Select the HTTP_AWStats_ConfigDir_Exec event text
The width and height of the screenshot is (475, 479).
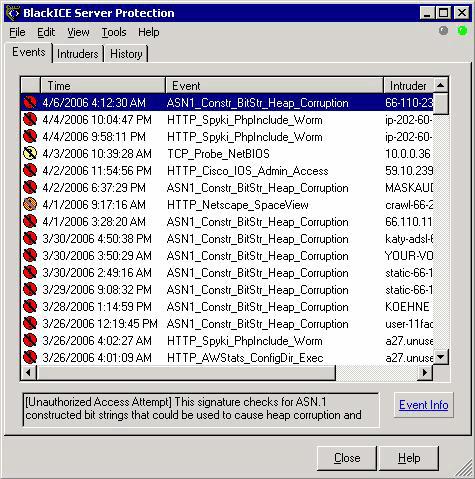click(245, 358)
